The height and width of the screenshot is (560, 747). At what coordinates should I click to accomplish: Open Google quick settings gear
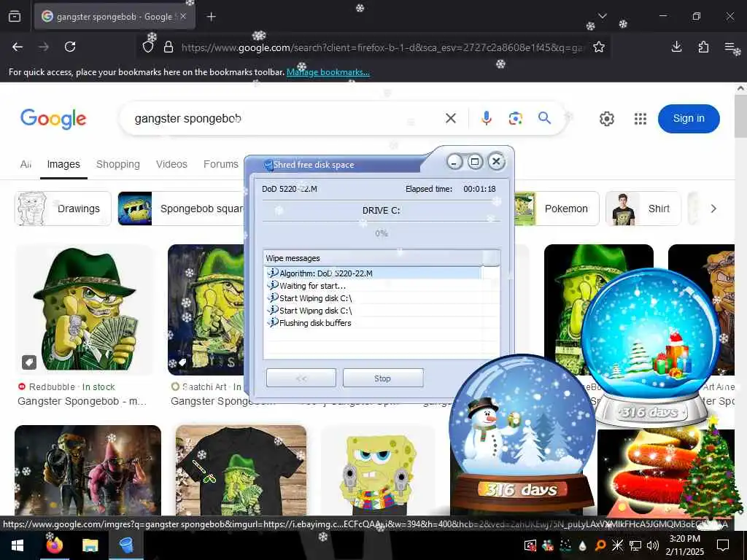(x=606, y=119)
